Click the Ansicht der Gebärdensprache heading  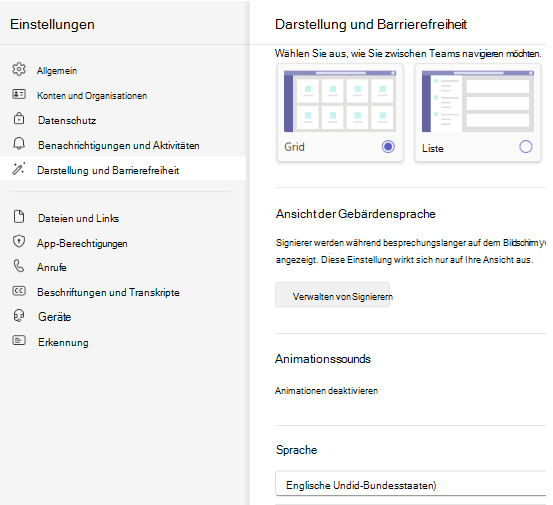click(x=356, y=214)
